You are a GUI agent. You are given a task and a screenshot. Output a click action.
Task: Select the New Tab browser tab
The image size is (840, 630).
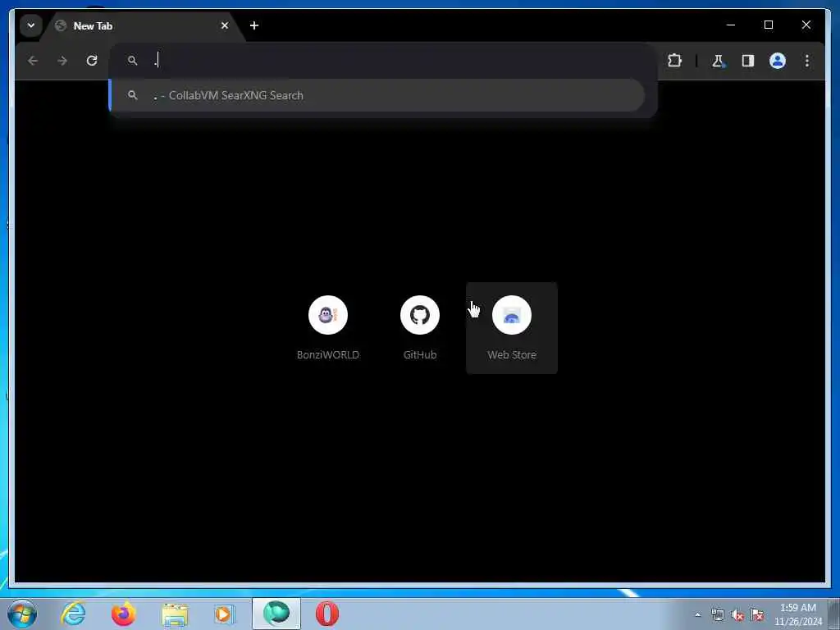[x=142, y=25]
